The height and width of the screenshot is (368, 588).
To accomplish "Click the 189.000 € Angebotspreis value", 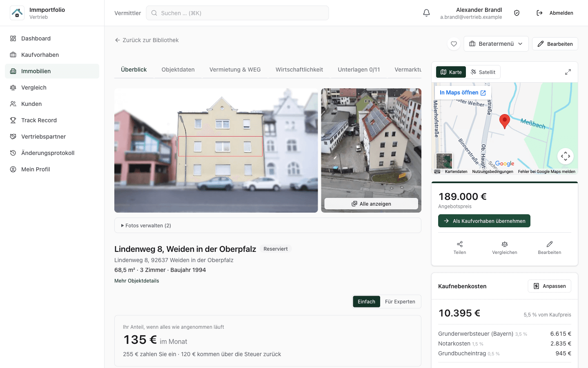I will coord(463,197).
